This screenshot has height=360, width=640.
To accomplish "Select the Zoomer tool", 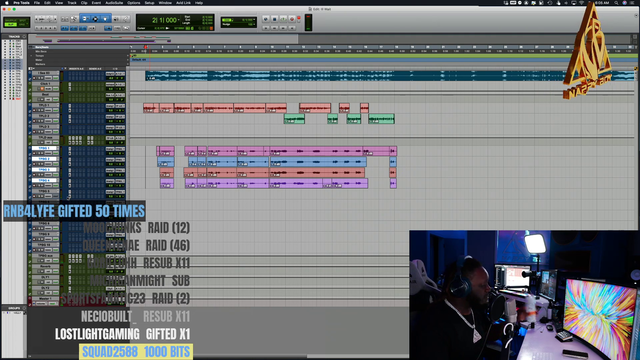I will tap(74, 19).
